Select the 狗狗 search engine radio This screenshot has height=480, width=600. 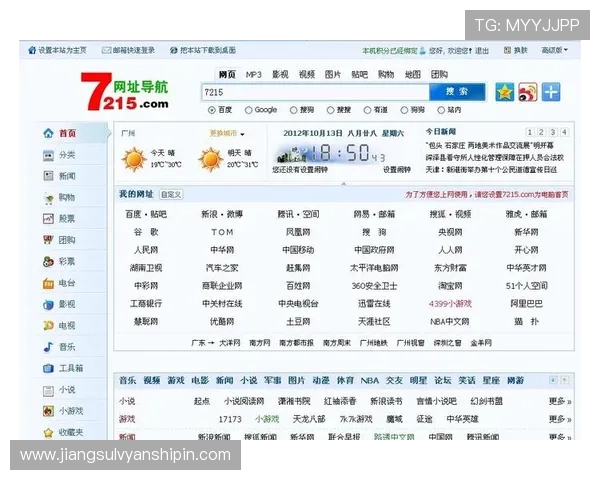coord(404,110)
